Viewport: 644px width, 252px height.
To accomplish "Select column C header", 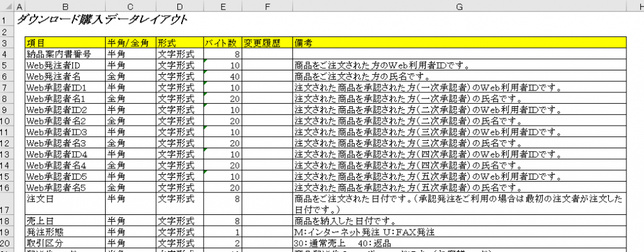I will tap(130, 6).
